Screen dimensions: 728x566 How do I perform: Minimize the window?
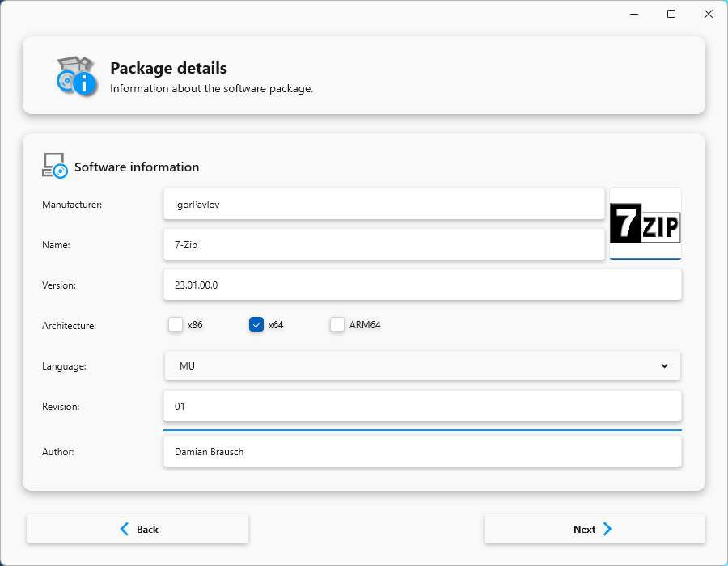[634, 14]
